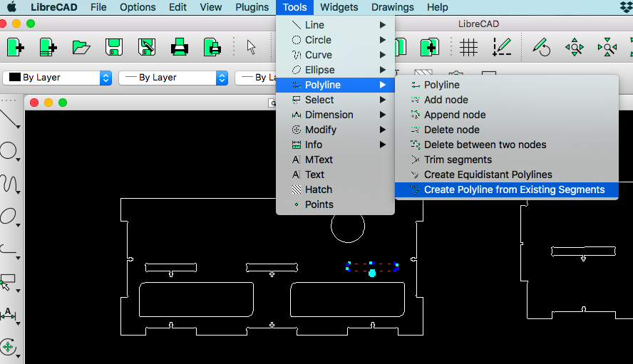The height and width of the screenshot is (364, 633).
Task: Expand the Line submenu
Action: (x=335, y=25)
